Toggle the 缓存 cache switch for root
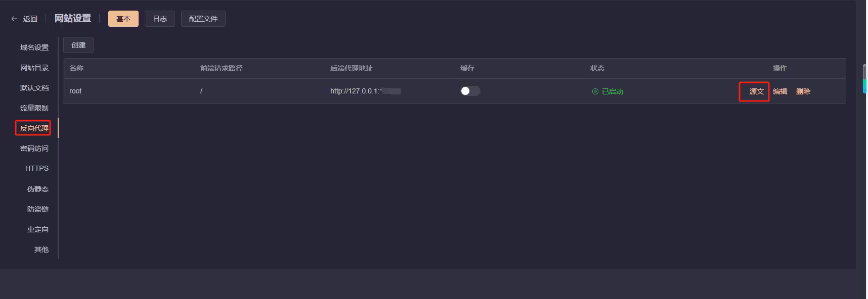Screen dimensions: 868x299 pos(470,91)
